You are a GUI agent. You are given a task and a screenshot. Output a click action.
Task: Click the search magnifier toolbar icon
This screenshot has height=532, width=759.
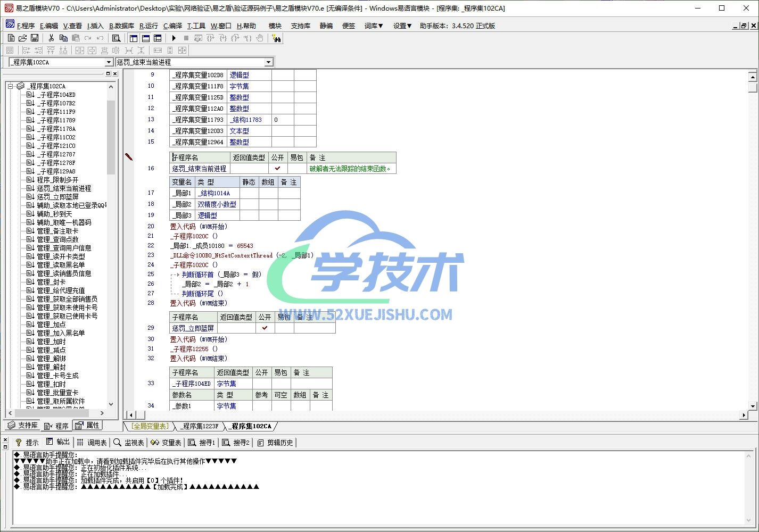pos(116,38)
